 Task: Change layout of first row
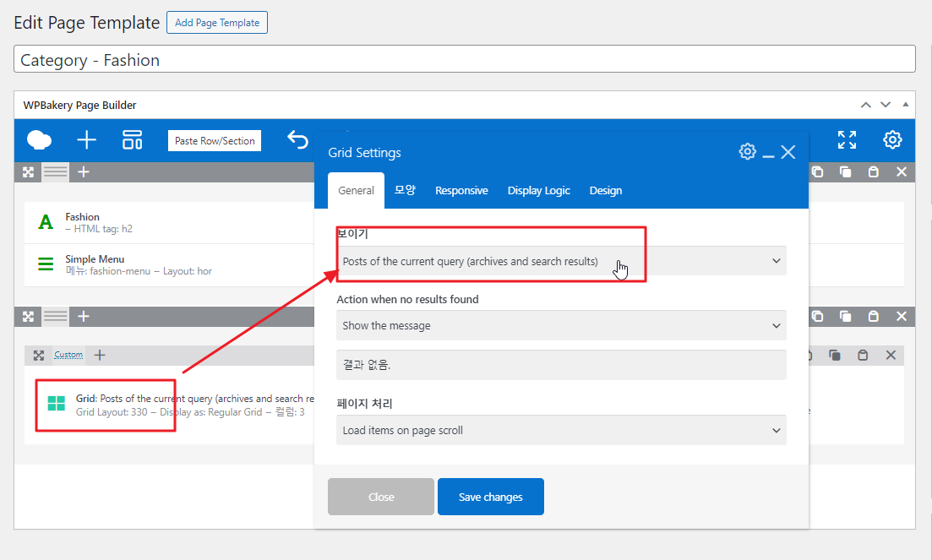pyautogui.click(x=55, y=172)
